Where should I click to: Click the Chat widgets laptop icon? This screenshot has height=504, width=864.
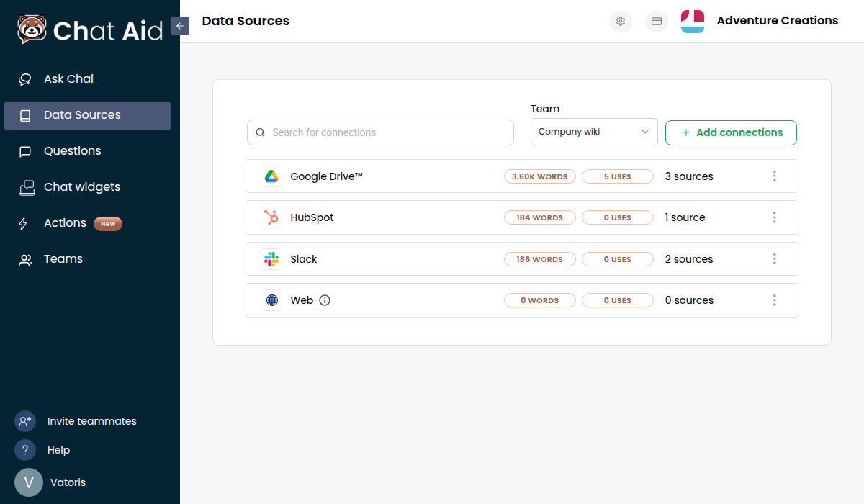pyautogui.click(x=26, y=187)
